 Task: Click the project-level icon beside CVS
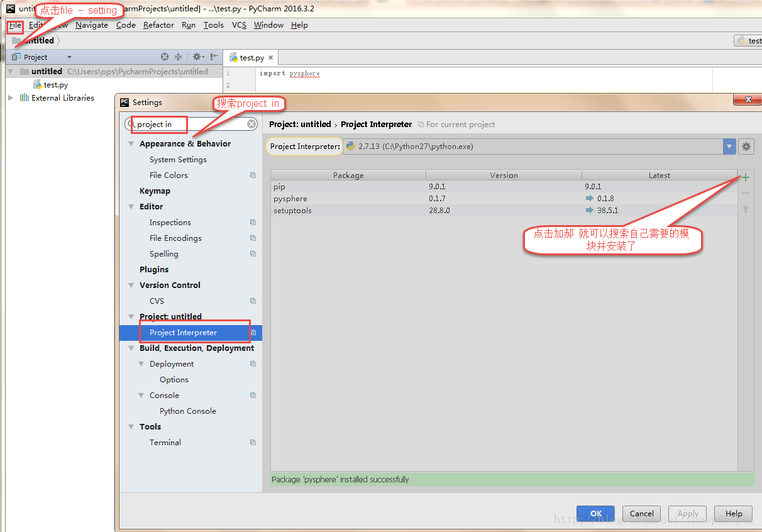pos(253,301)
